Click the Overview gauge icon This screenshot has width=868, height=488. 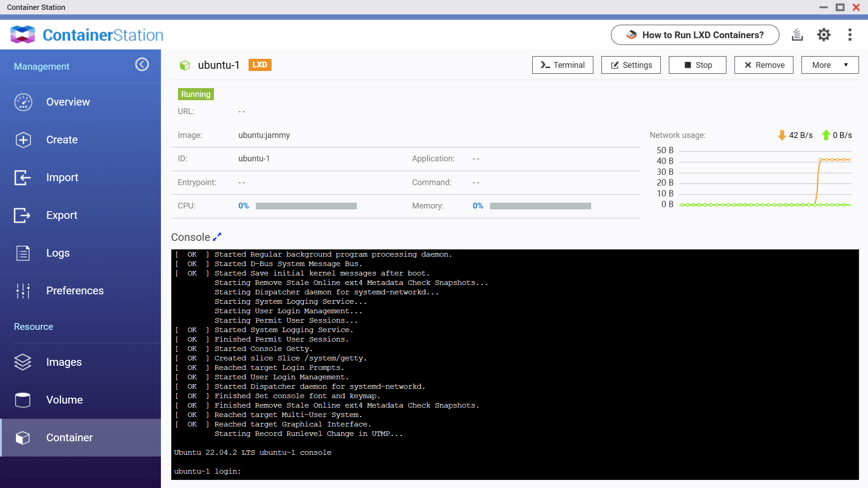23,102
